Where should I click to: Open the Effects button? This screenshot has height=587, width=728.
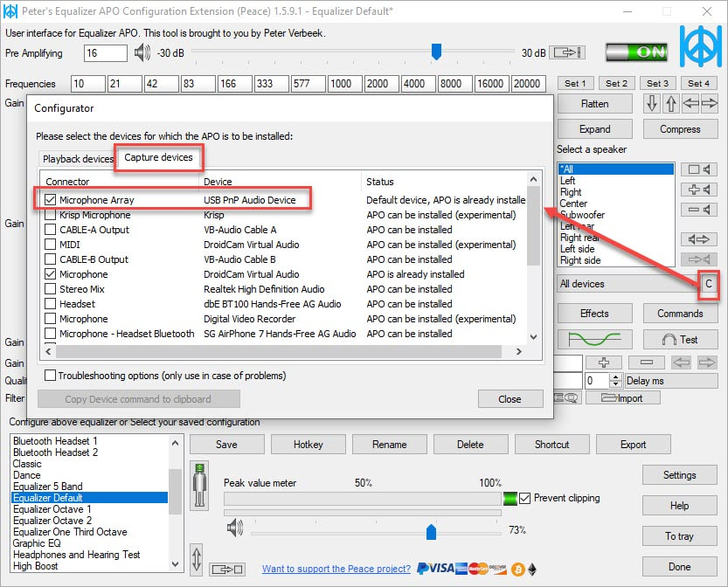[x=595, y=314]
